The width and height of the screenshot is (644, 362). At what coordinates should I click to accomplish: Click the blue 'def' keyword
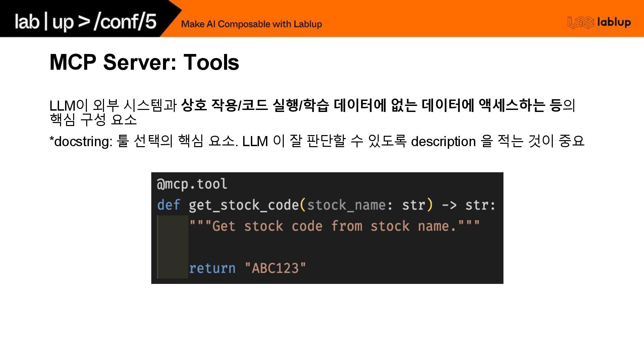[x=168, y=205]
